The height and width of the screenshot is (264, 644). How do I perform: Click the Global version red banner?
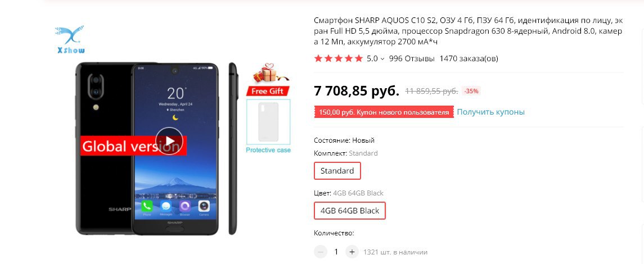[x=133, y=146]
